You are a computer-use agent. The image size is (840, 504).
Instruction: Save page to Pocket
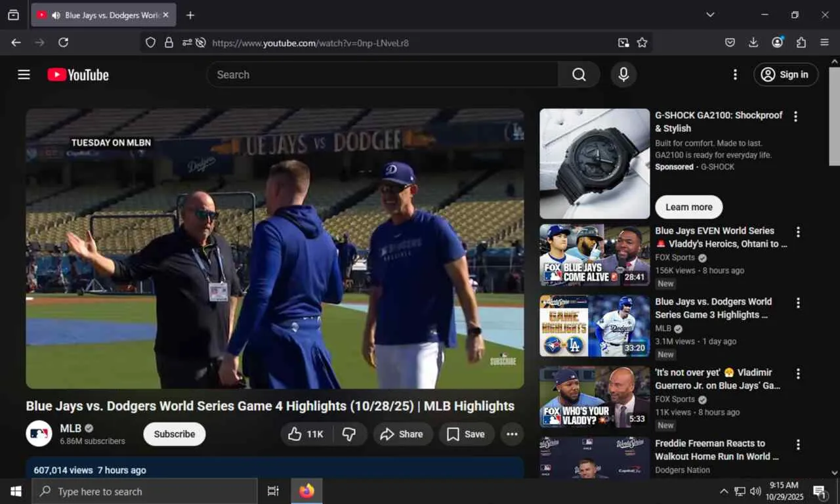coord(730,43)
